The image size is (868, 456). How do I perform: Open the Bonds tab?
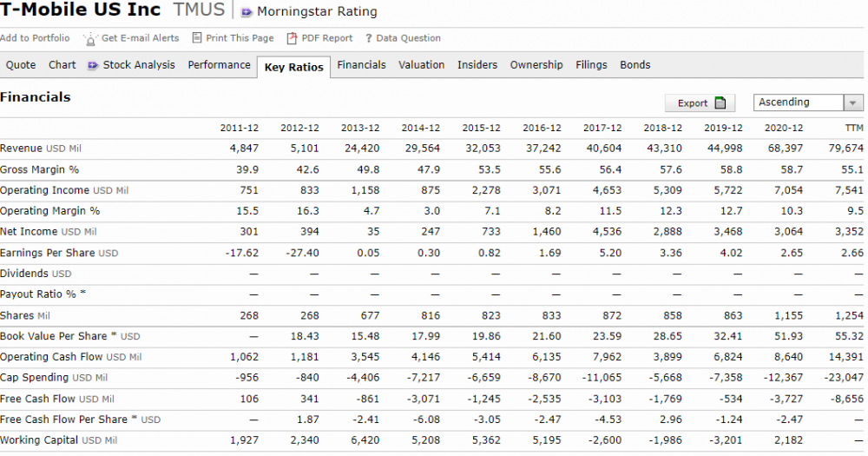tap(635, 65)
